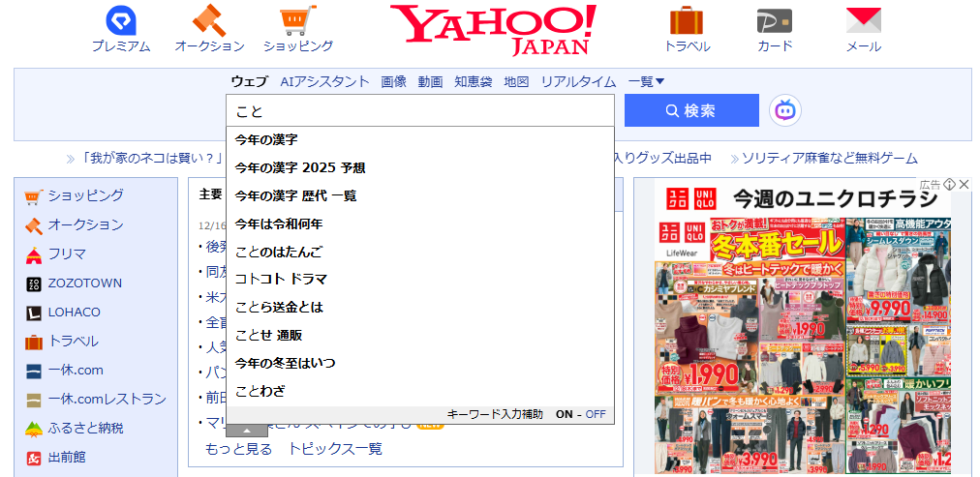Viewport: 980px width, 477px height.
Task: Open the メール envelope icon in header
Action: [863, 20]
